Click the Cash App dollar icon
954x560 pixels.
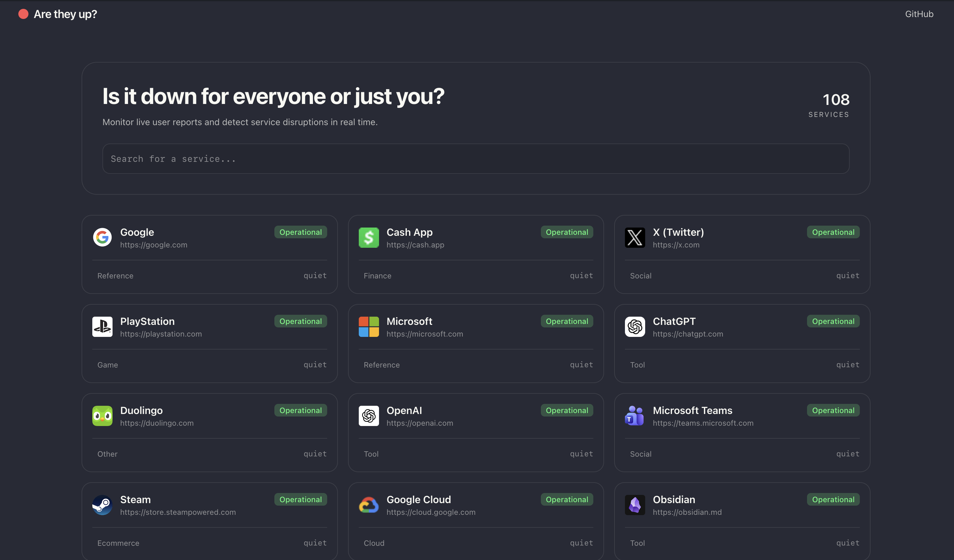pyautogui.click(x=369, y=237)
